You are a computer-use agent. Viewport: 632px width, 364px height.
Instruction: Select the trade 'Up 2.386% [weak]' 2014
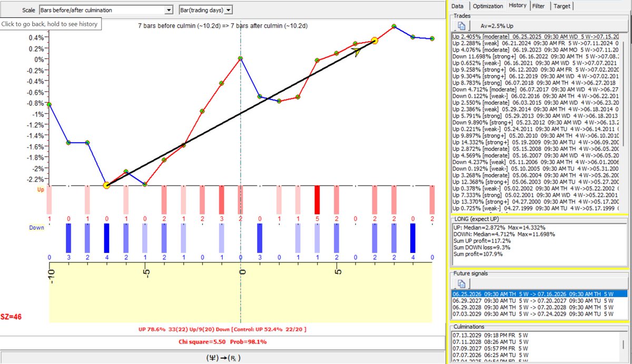535,108
